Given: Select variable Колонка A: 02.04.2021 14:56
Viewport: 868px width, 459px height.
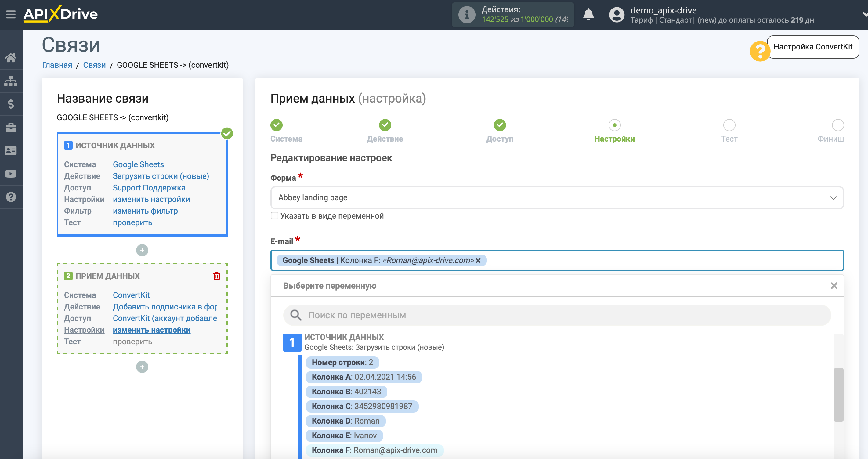Looking at the screenshot, I should point(364,377).
